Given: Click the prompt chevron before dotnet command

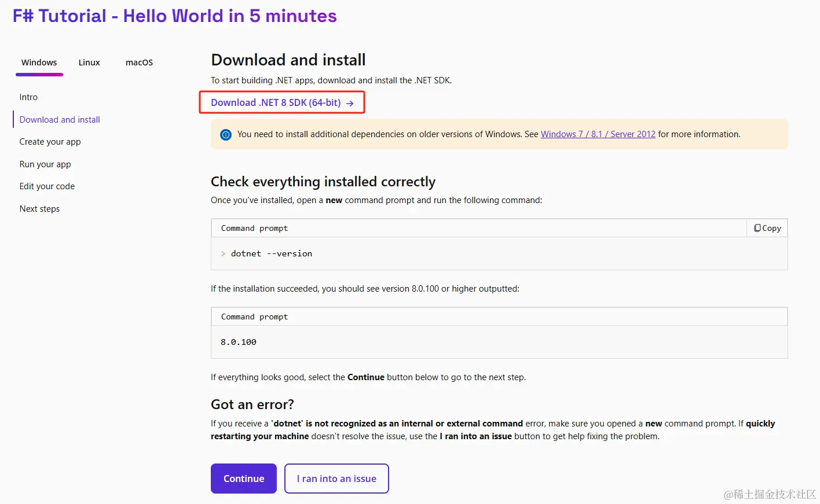Looking at the screenshot, I should (224, 253).
